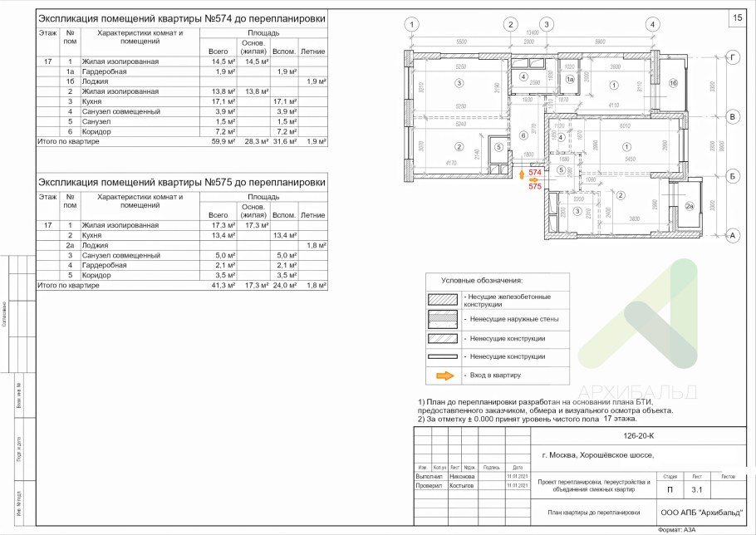Click the ООО АПБ "Архибальд" company cell
Viewport: 756px width, 535px height.
[x=701, y=512]
